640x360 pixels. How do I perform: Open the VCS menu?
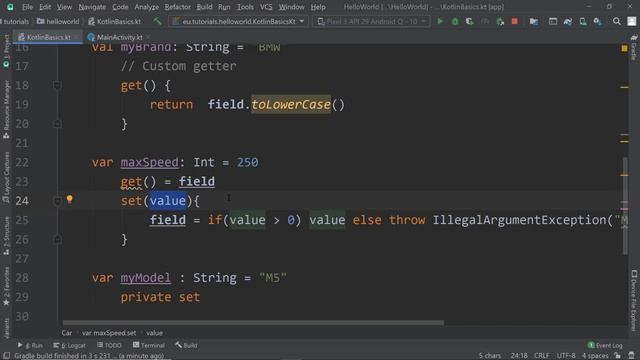pos(266,7)
